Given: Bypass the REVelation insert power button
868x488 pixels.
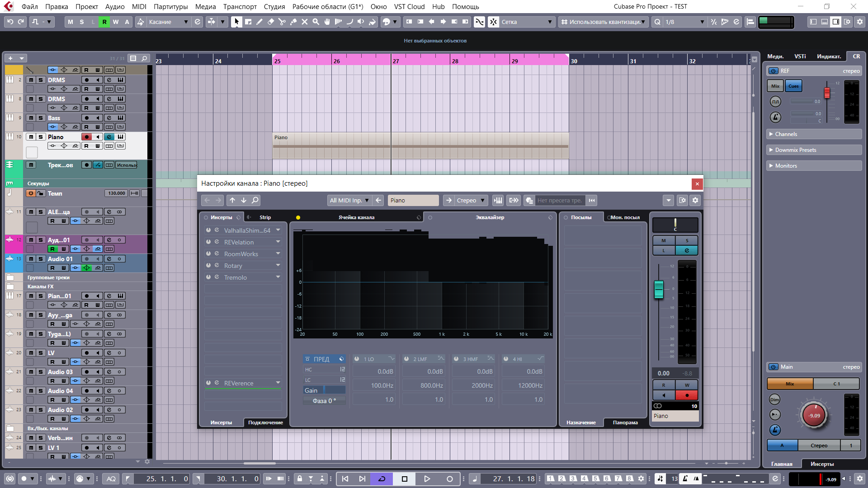Looking at the screenshot, I should [x=208, y=242].
